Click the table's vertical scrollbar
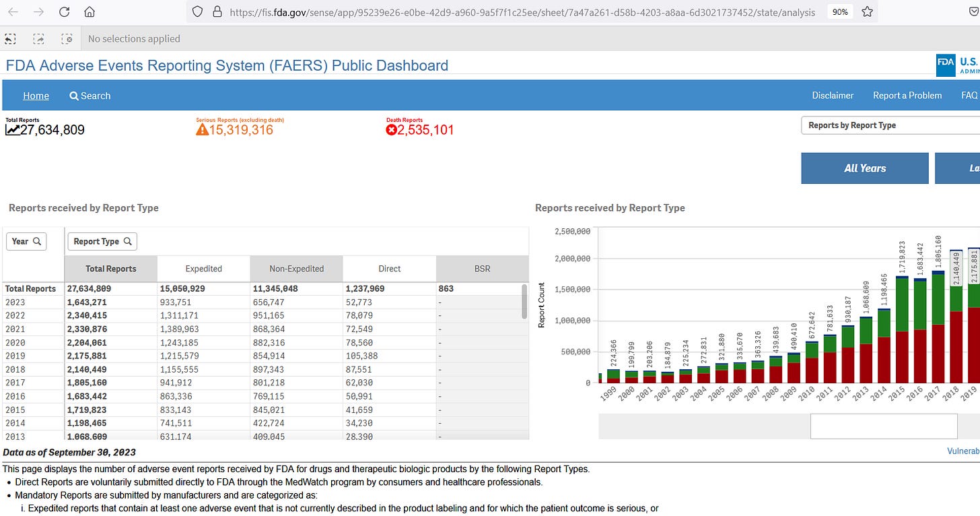 click(x=525, y=301)
